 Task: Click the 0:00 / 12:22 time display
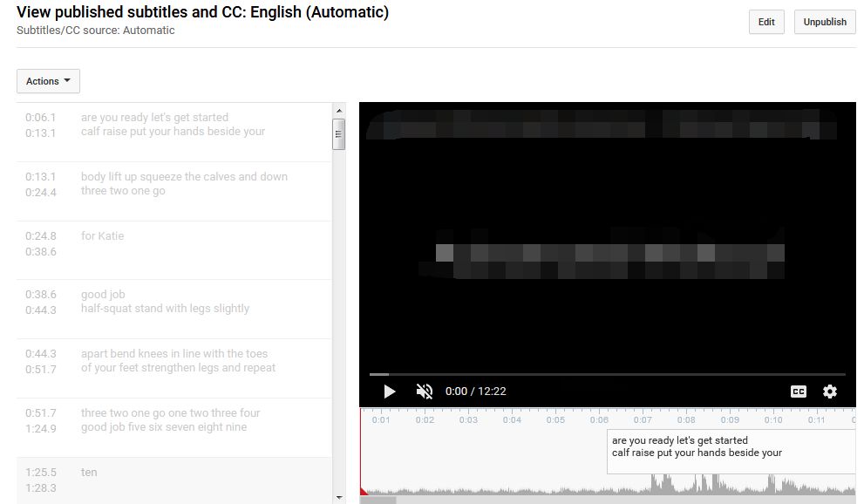coord(475,392)
